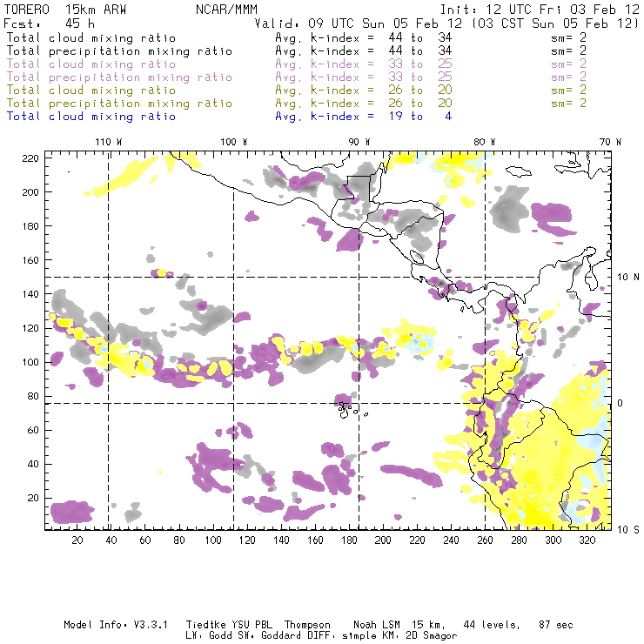Click the 'Fcst: 45 h' forecast label
The width and height of the screenshot is (644, 644).
pyautogui.click(x=49, y=23)
